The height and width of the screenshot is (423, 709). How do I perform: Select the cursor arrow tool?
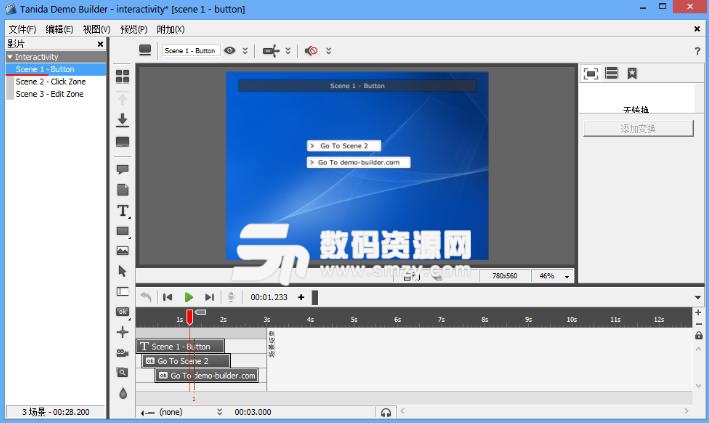coord(122,271)
